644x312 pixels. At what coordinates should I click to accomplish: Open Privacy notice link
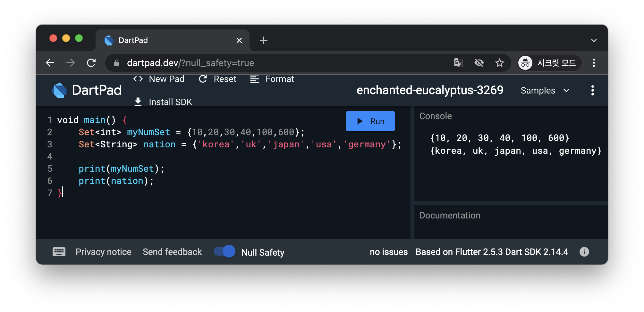[x=104, y=252]
